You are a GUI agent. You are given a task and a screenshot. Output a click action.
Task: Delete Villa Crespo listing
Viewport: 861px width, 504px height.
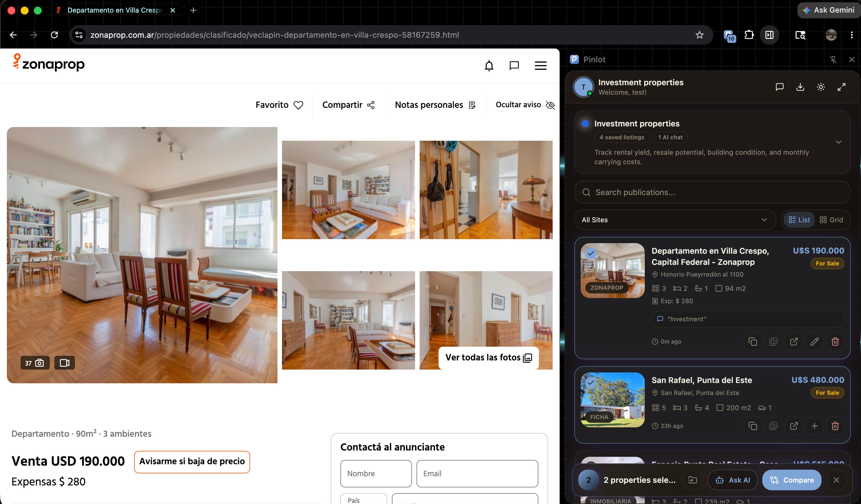coord(835,341)
